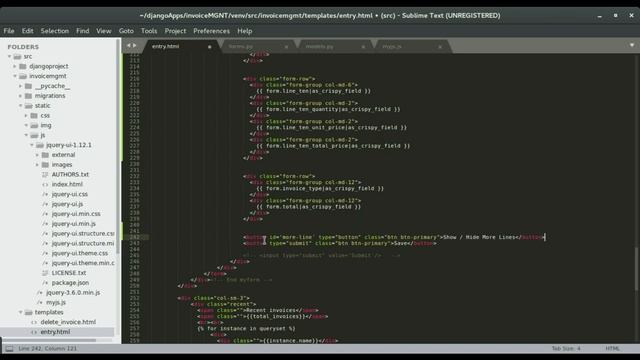This screenshot has width=640, height=360.
Task: Click the unsaved dot on entry.html tab
Action: click(209, 47)
